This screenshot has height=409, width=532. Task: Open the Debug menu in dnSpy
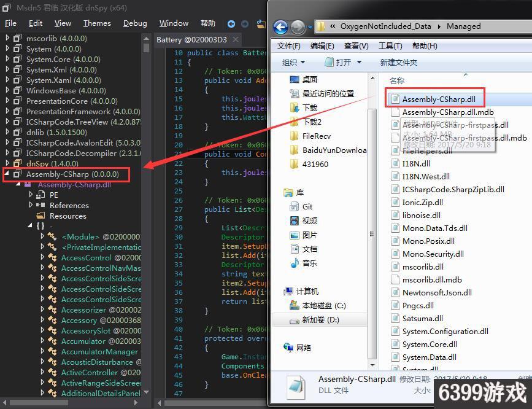(135, 23)
